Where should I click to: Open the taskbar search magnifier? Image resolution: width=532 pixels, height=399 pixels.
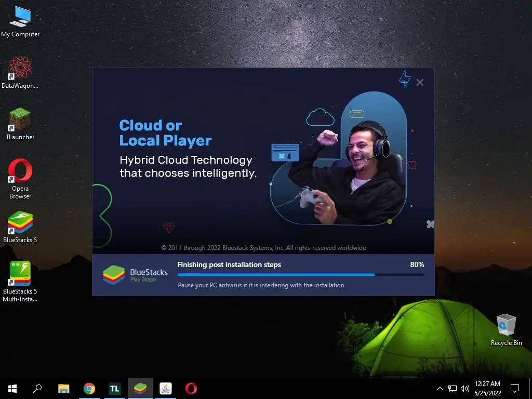click(x=37, y=389)
